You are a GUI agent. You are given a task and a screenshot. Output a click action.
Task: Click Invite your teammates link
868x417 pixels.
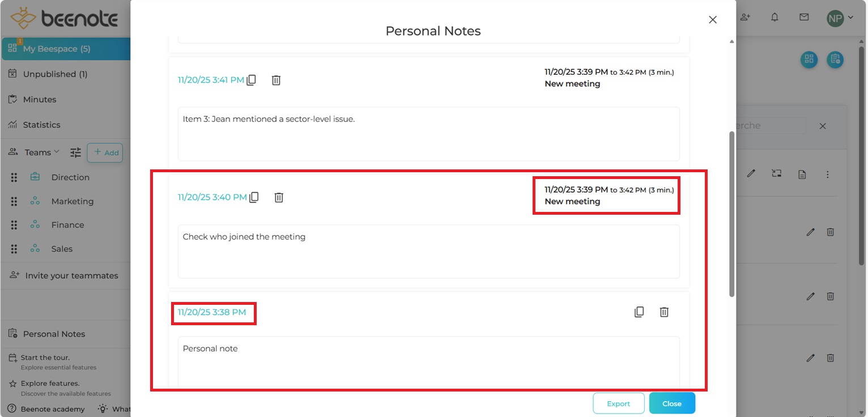click(x=71, y=275)
